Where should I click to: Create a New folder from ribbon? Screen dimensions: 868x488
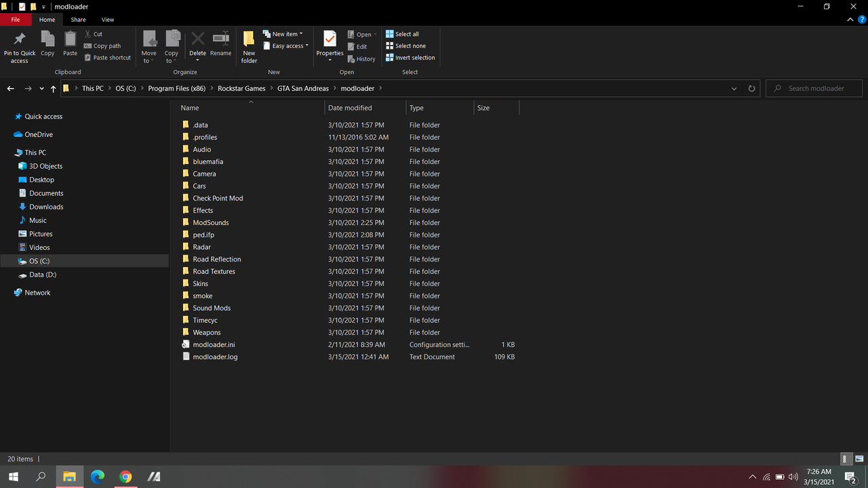(249, 47)
